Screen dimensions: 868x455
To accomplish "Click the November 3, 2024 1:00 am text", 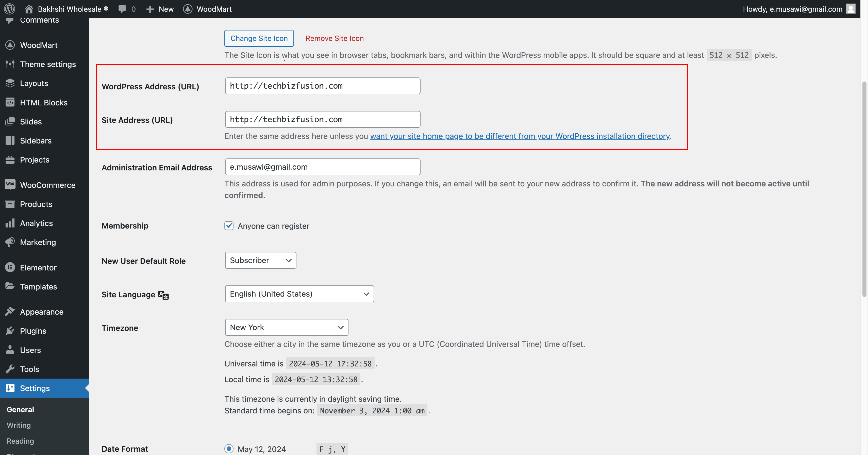I will point(372,411).
